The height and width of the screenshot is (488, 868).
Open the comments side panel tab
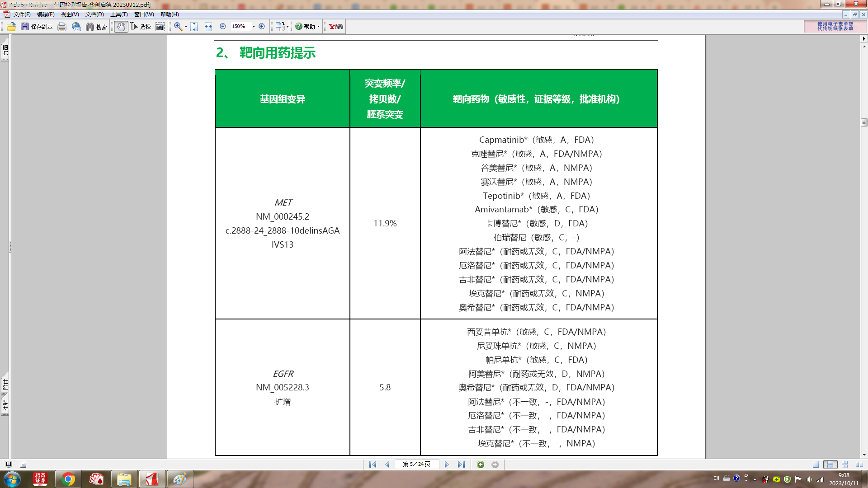pos(5,405)
